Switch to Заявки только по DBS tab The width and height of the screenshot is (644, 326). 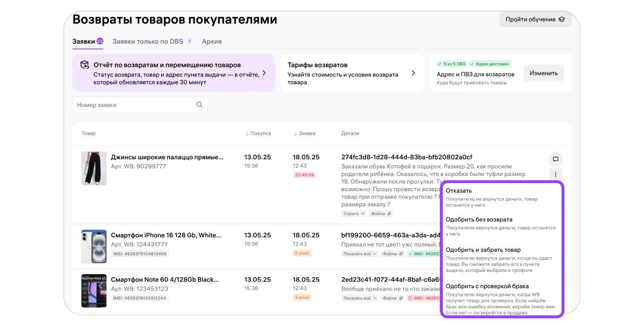(148, 42)
